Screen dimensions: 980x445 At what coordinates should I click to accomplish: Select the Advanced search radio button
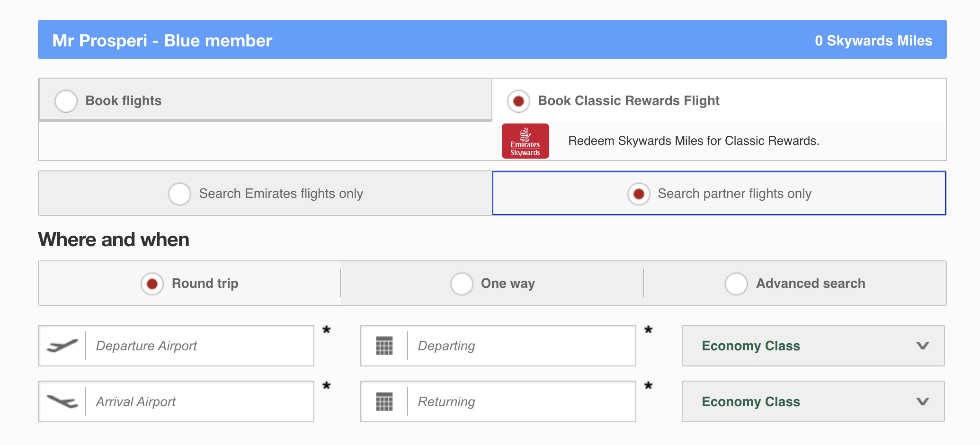(x=736, y=284)
